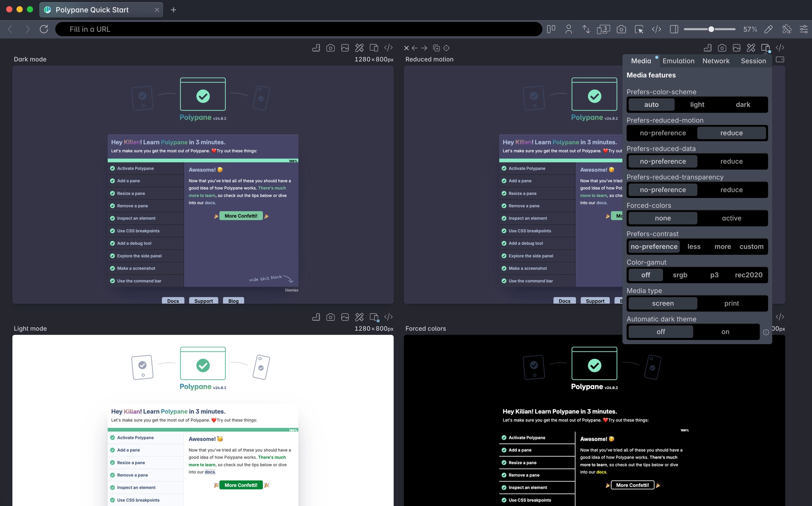Switch to the Session tab
812x506 pixels.
pos(753,61)
